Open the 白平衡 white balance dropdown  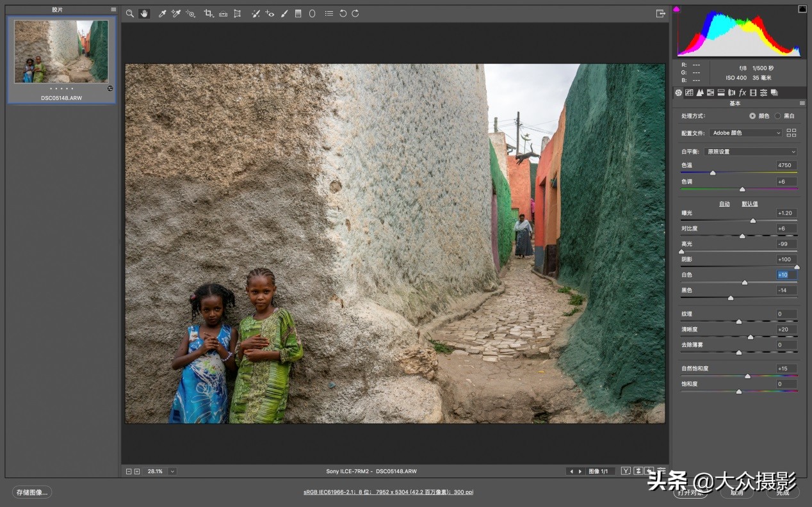tap(751, 152)
